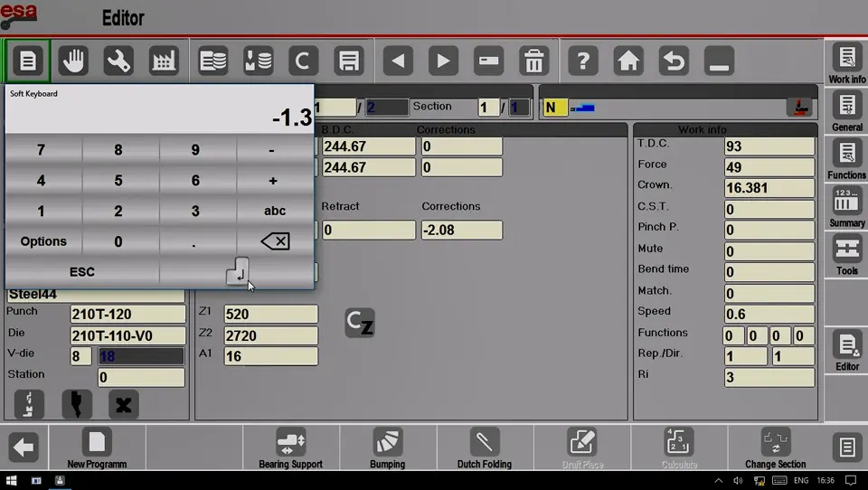Click the C clear icon in toolbar
868x490 pixels.
304,61
